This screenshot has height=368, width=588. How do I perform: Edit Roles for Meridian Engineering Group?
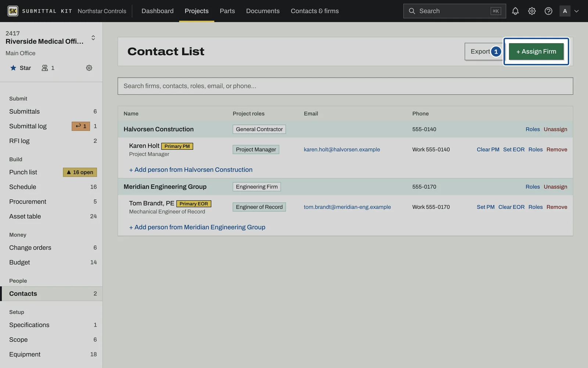coord(533,187)
